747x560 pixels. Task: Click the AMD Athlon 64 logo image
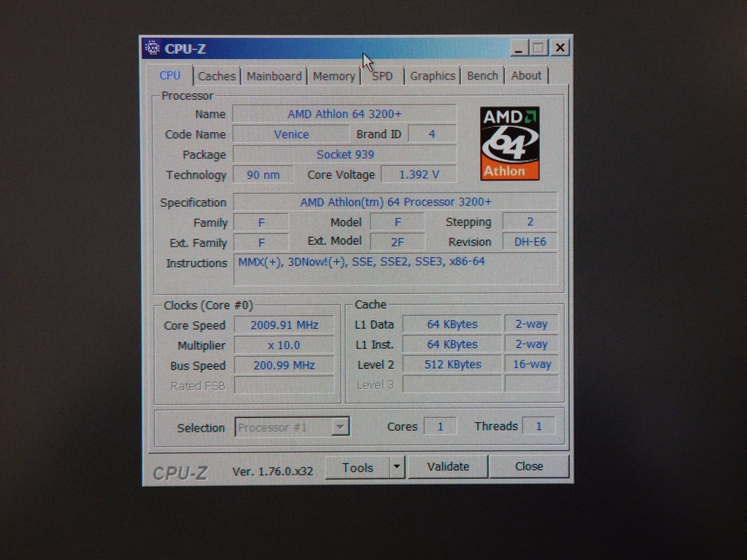point(510,144)
